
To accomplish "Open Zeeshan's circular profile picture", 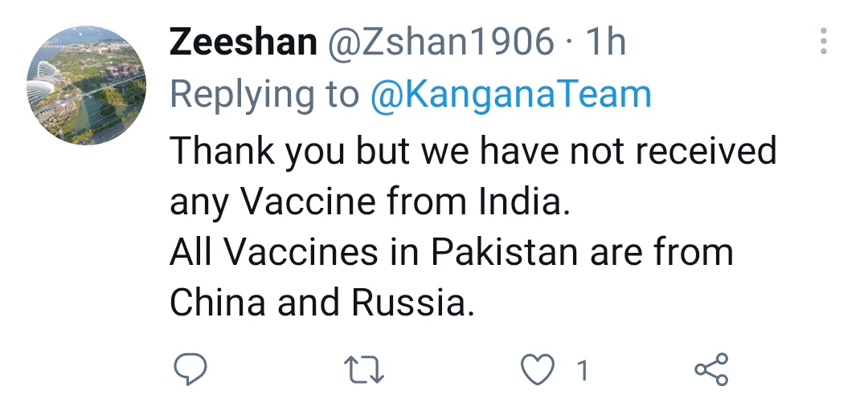I will 86,85.
